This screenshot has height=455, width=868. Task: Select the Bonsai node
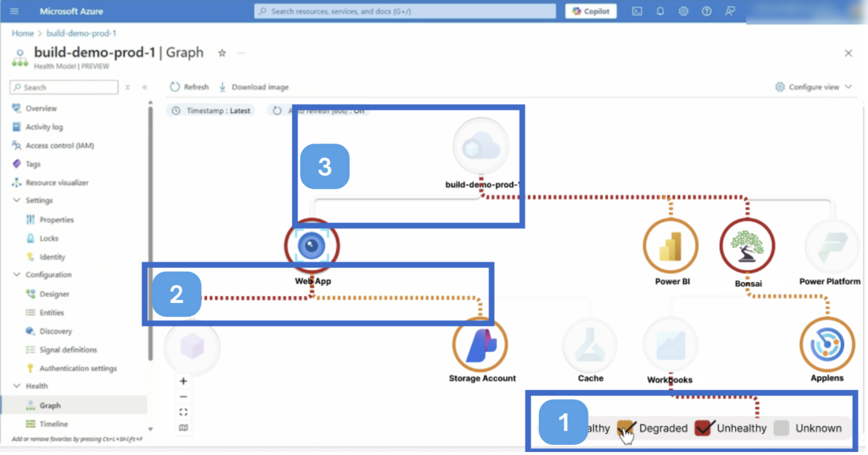tap(747, 246)
